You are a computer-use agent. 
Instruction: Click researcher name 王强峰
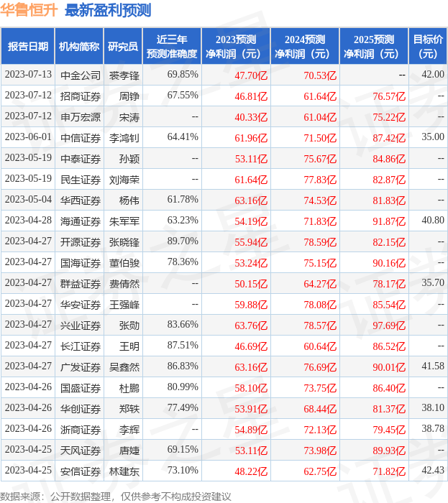tap(124, 305)
